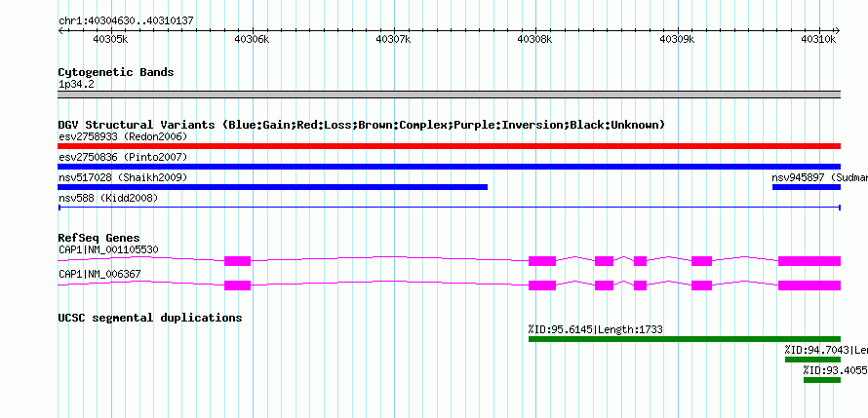Viewport: 868px width, 418px height.
Task: Click the last exon of CAP1 NM_001105530
Action: coord(809,261)
